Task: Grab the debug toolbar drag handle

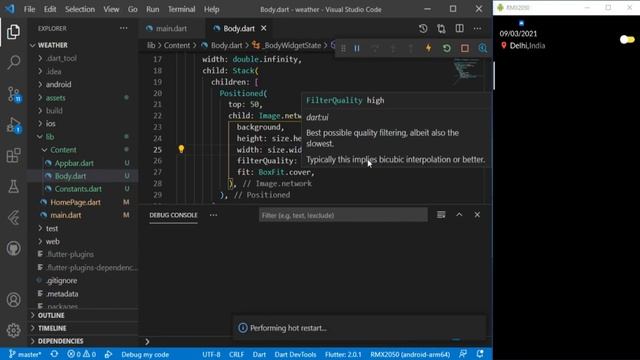Action: point(343,49)
